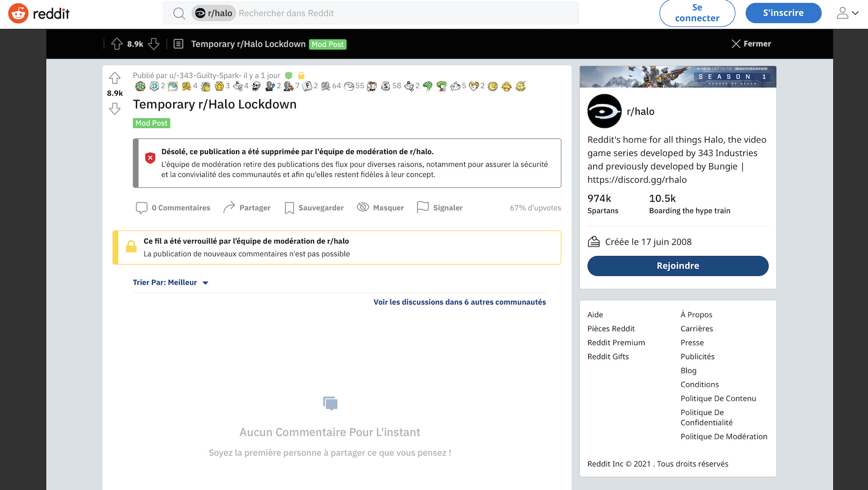Upvote the post beside the title
The height and width of the screenshot is (490, 868).
click(x=115, y=78)
